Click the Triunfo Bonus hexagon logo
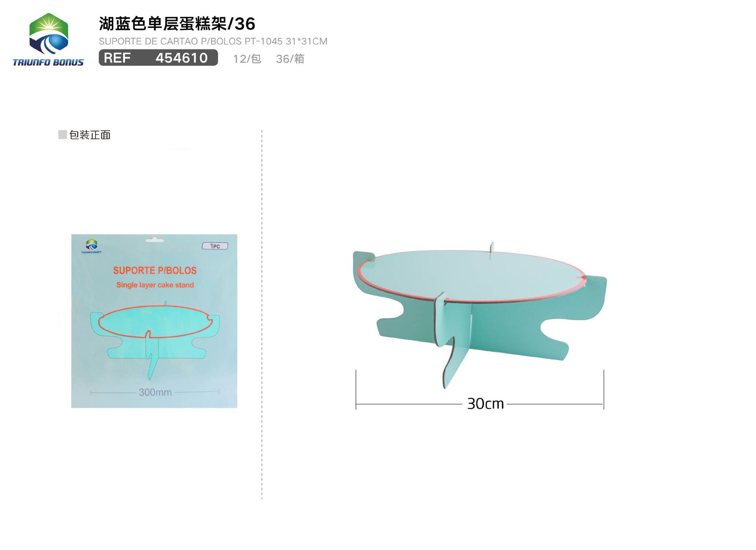Viewport: 756px width, 550px height. pos(49,34)
